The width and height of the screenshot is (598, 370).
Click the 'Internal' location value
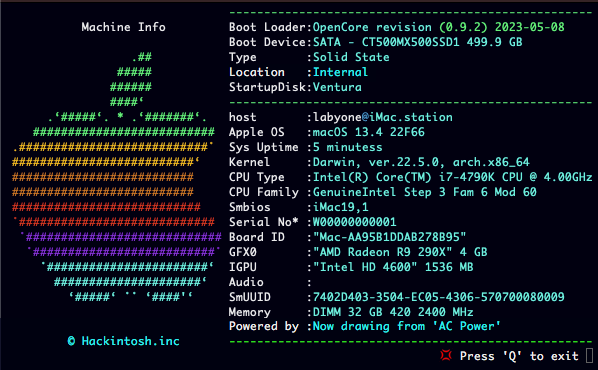(341, 72)
